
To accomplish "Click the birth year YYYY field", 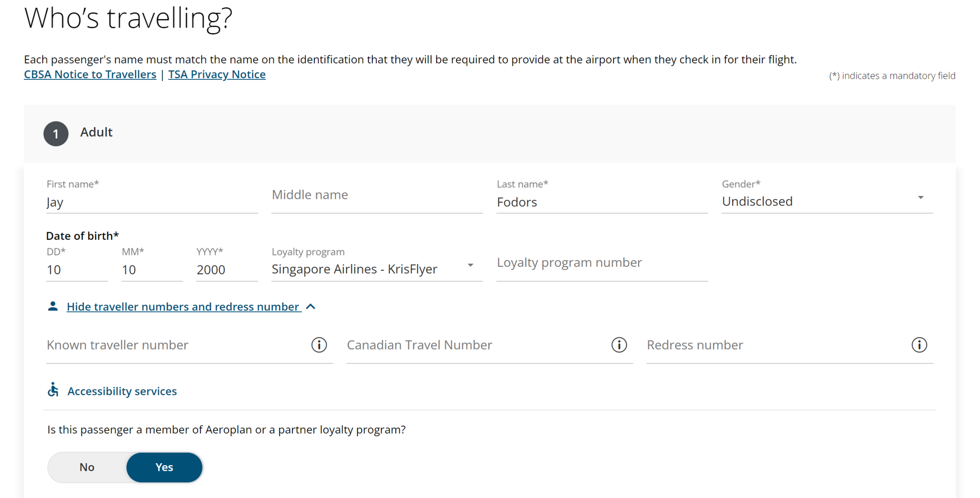I will pos(226,270).
